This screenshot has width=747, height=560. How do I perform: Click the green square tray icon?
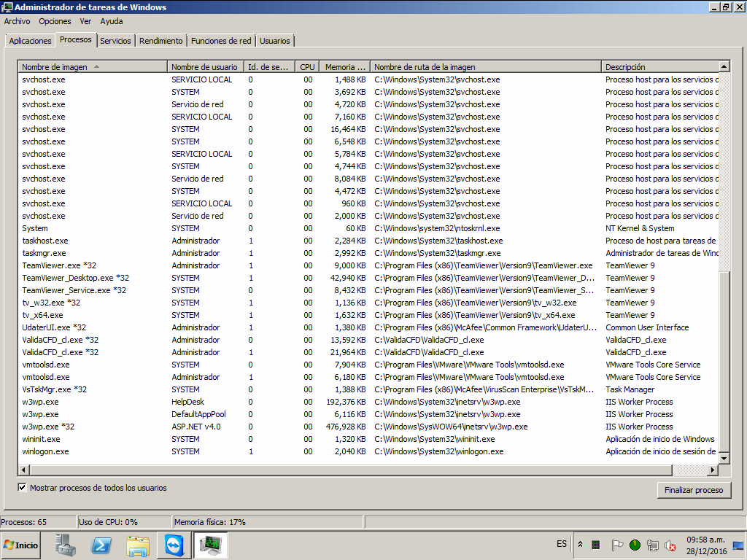coord(595,545)
